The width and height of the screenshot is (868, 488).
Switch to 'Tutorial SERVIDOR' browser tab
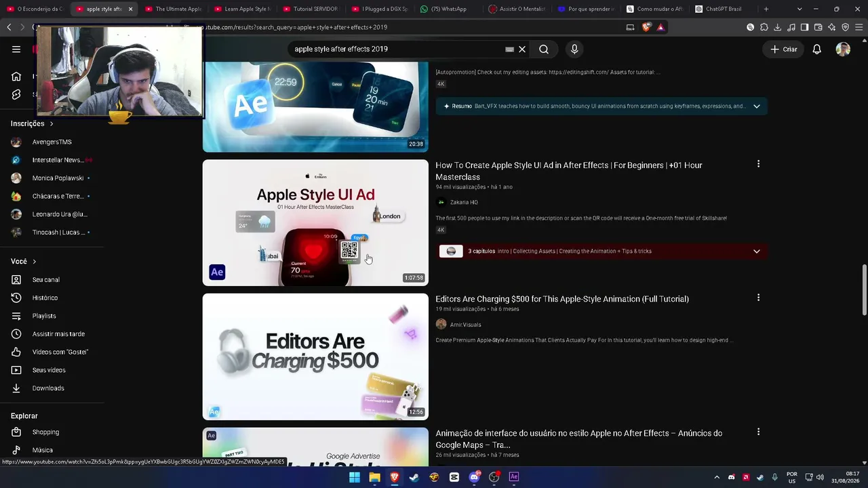click(311, 9)
